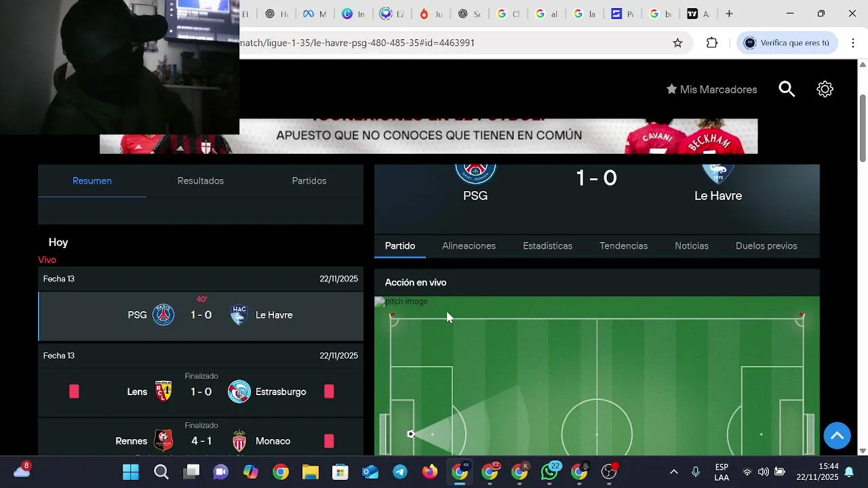Open File Explorer from the taskbar
The width and height of the screenshot is (868, 488).
[x=311, y=472]
